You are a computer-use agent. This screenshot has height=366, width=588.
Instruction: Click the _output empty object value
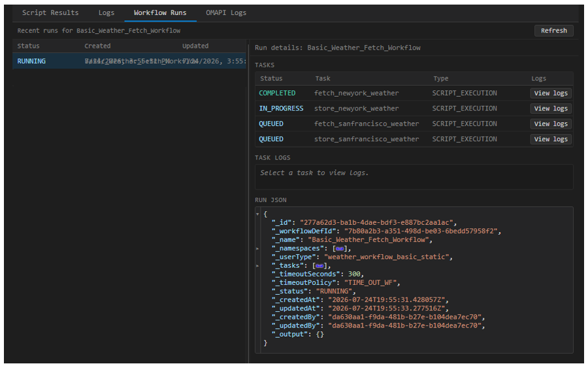[x=319, y=335]
